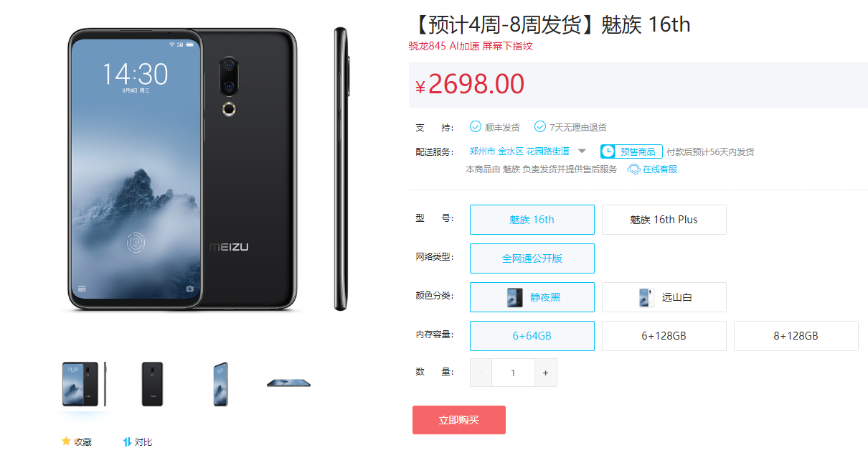Click the quantity input field
This screenshot has height=453, width=868.
coord(514,373)
